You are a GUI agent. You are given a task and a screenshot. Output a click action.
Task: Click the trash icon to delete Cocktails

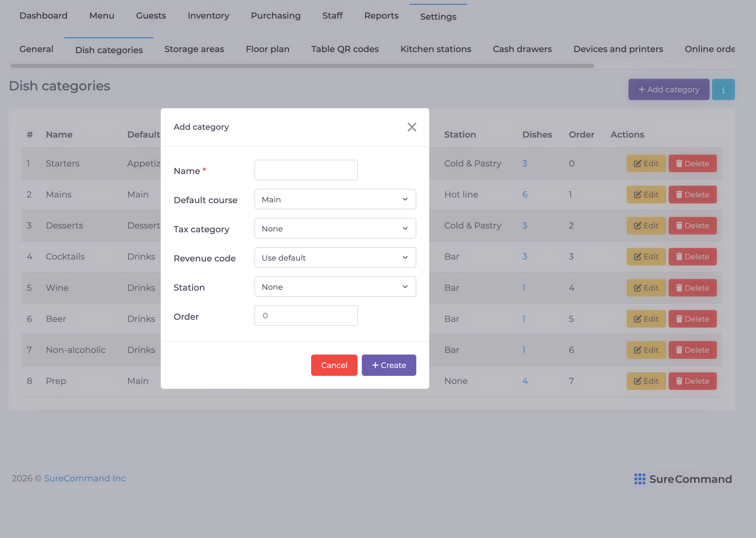coord(679,257)
